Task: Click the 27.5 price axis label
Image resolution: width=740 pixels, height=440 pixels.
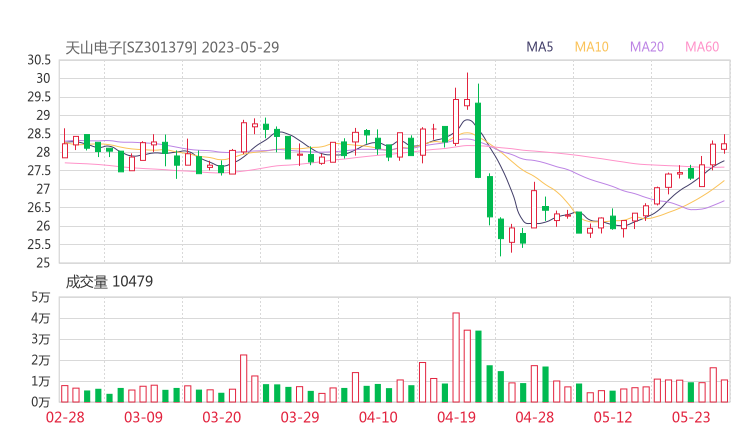Action: [39, 171]
